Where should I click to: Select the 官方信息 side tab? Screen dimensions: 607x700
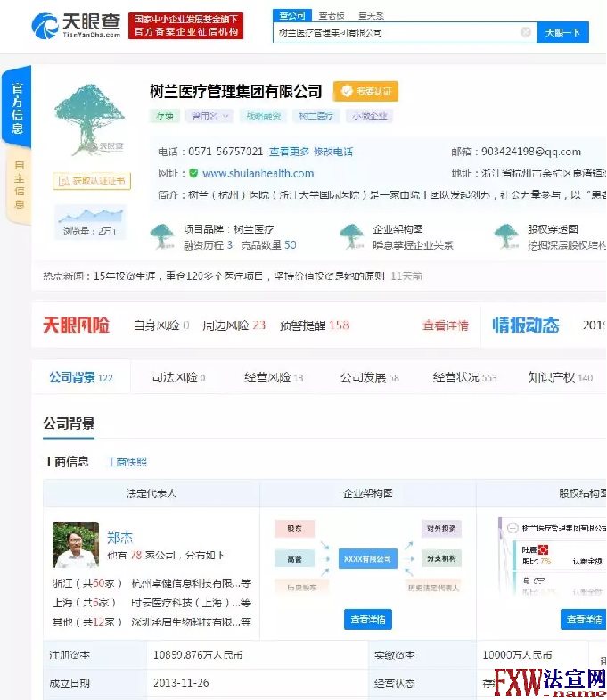(17, 108)
